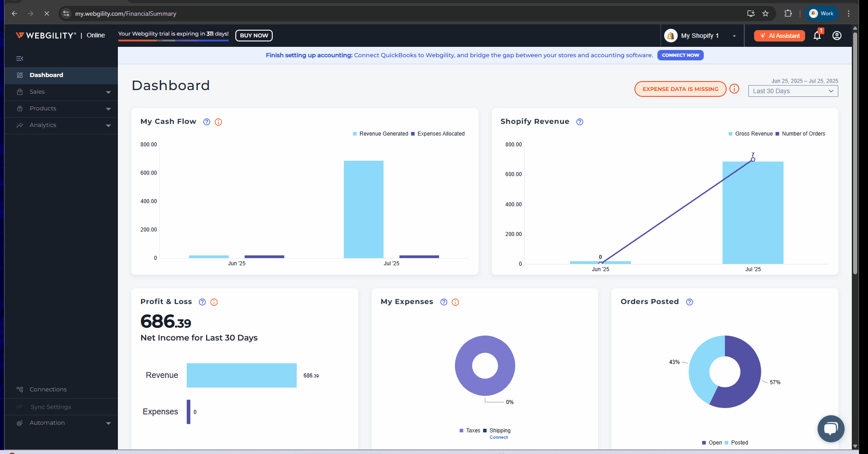Click info icon next to Expense Data Missing

pos(734,89)
